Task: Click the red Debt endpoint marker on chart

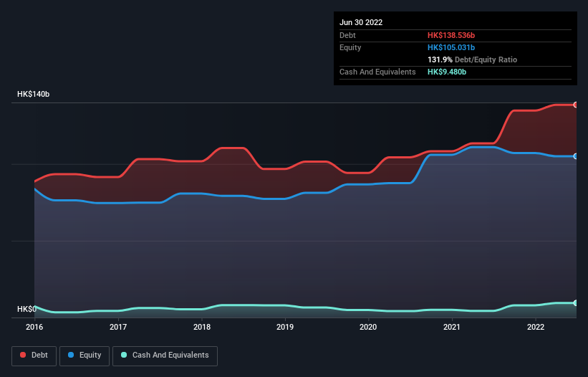Action: [576, 105]
